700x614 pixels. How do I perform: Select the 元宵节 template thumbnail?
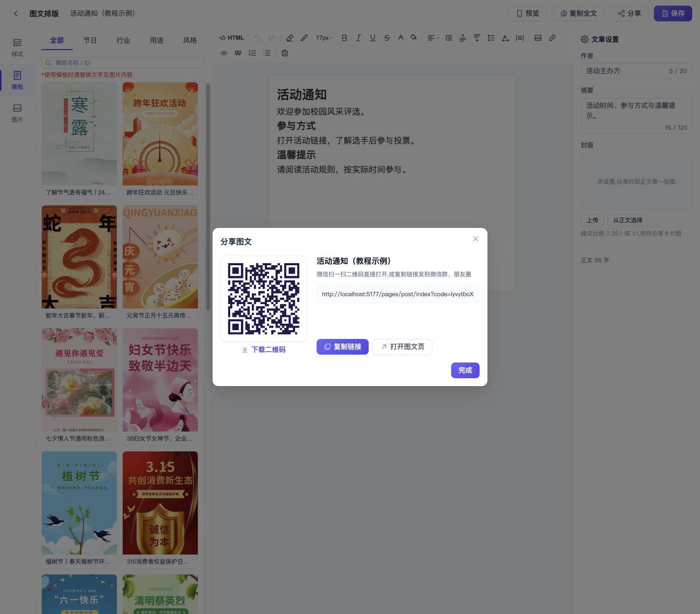coord(160,257)
